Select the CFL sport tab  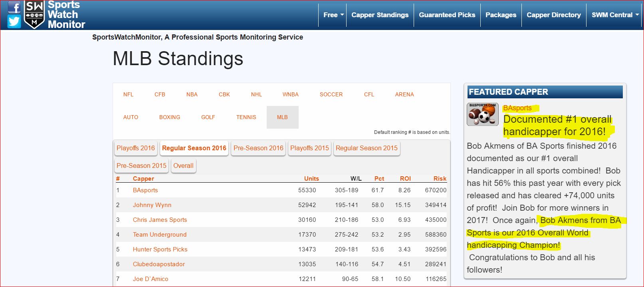point(369,94)
